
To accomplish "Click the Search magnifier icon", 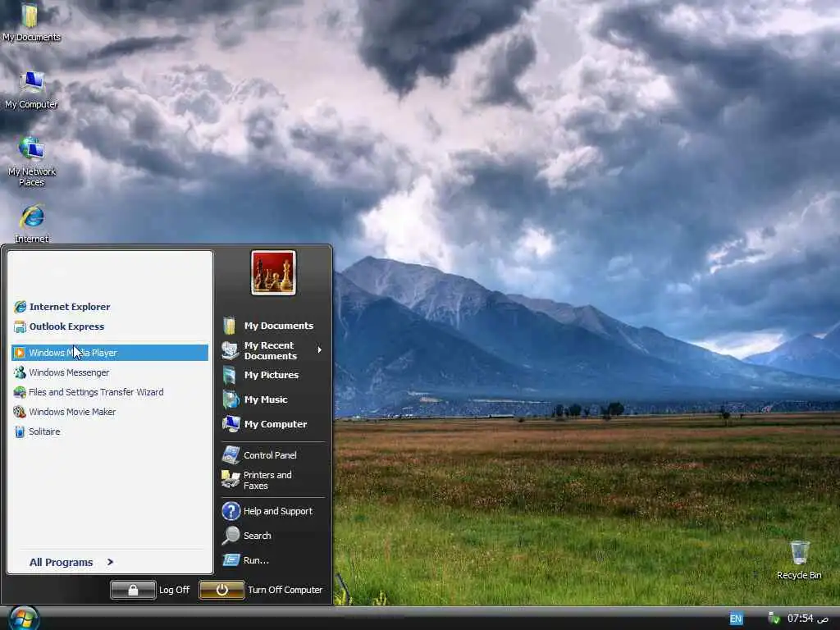I will click(231, 535).
